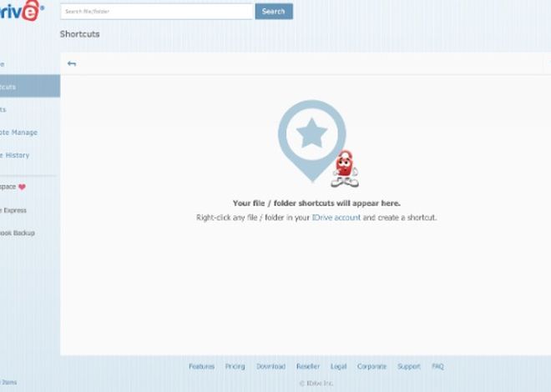The width and height of the screenshot is (551, 392).
Task: Open the FAQ footer link
Action: pos(437,366)
